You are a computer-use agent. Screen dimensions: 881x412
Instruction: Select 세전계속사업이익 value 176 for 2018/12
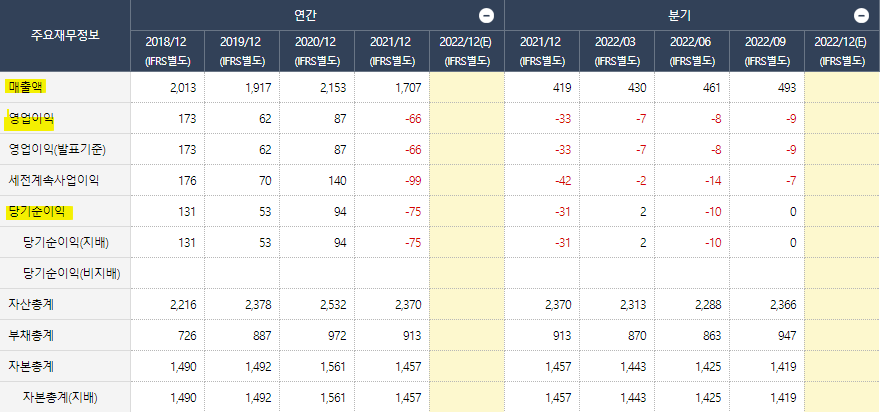[x=188, y=181]
